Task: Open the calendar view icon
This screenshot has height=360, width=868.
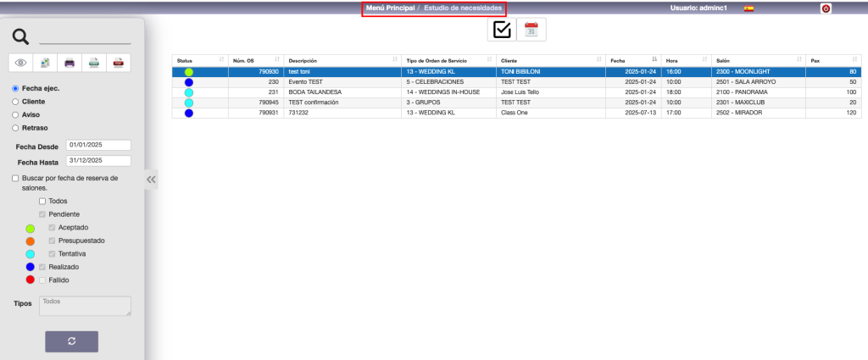Action: [x=531, y=30]
